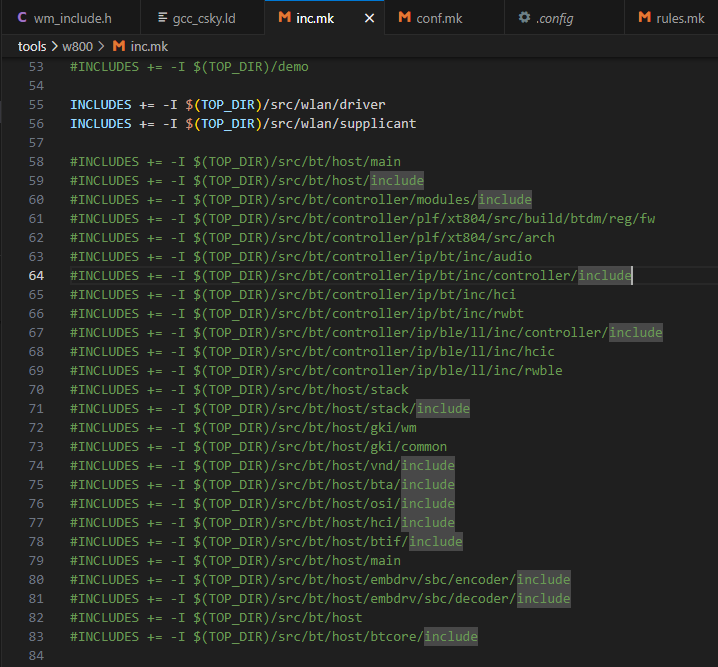Click the controller/modules/include line
The image size is (718, 667).
pyautogui.click(x=301, y=200)
